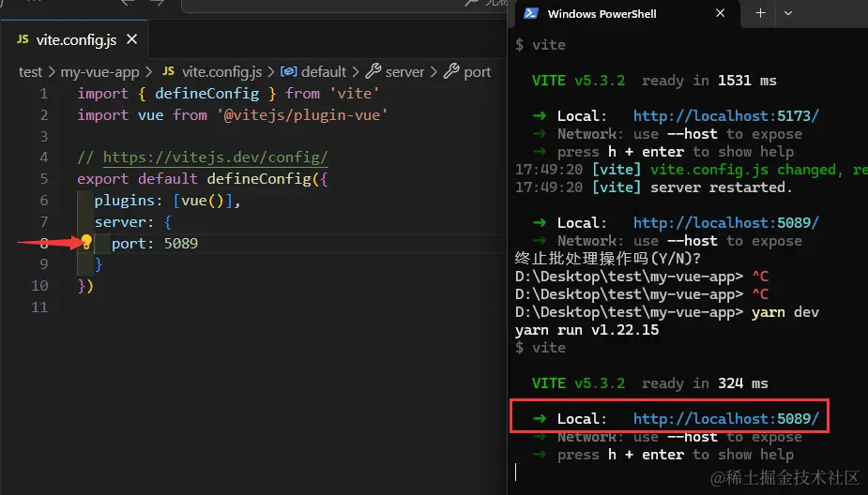Click the 'yarn dev' command in terminal

(785, 312)
